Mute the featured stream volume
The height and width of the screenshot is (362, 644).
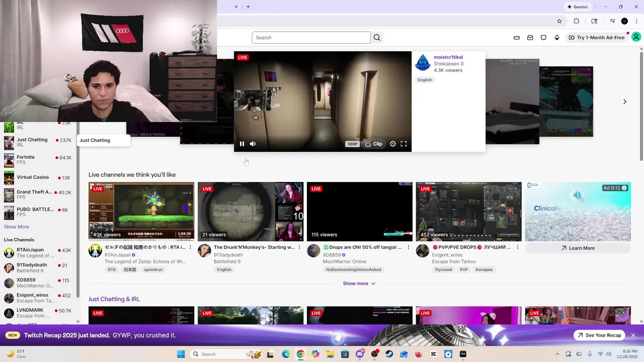pos(253,144)
